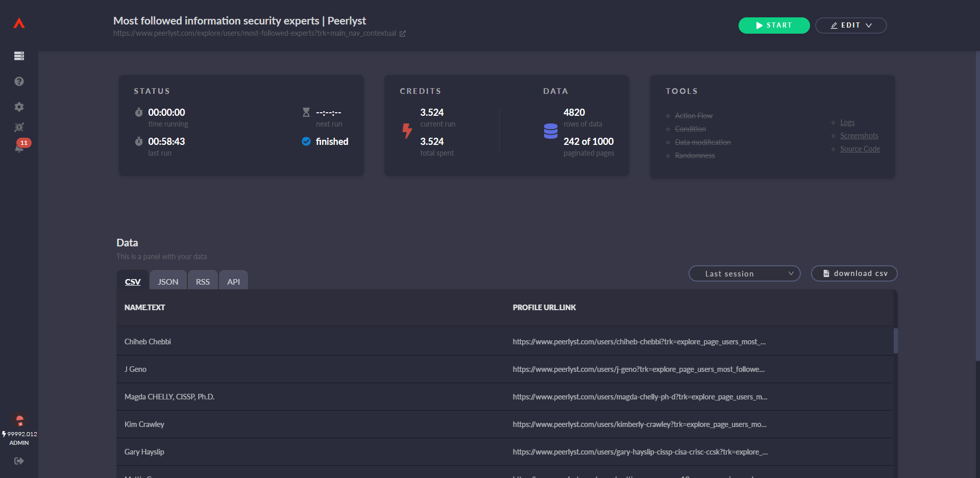
Task: Click the page vertical scrollbar
Action: coord(977,206)
